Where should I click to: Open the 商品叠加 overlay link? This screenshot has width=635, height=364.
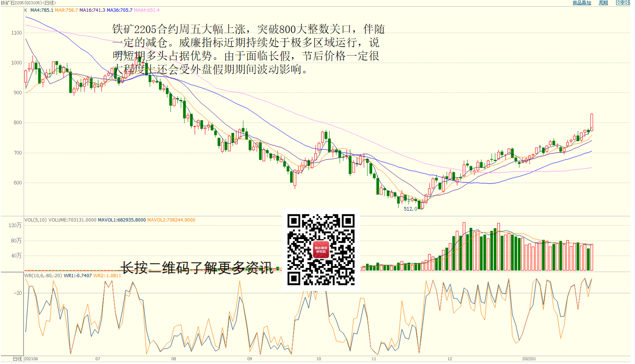[581, 3]
